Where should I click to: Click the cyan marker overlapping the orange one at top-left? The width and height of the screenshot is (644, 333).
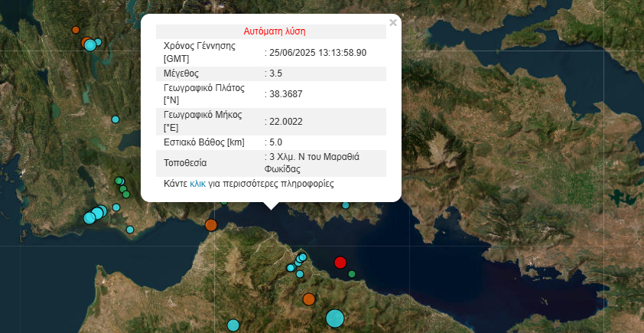point(90,45)
